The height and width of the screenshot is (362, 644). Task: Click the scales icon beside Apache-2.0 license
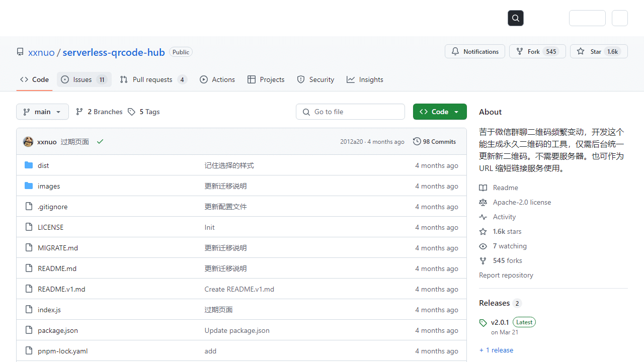483,202
